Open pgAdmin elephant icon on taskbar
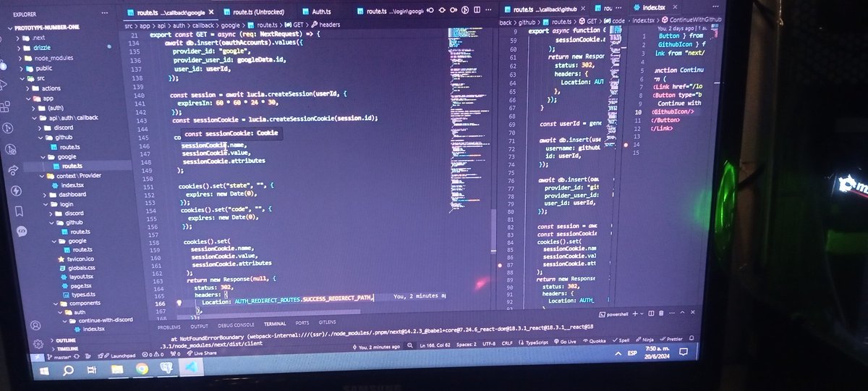Image resolution: width=868 pixels, height=391 pixels. tap(167, 369)
